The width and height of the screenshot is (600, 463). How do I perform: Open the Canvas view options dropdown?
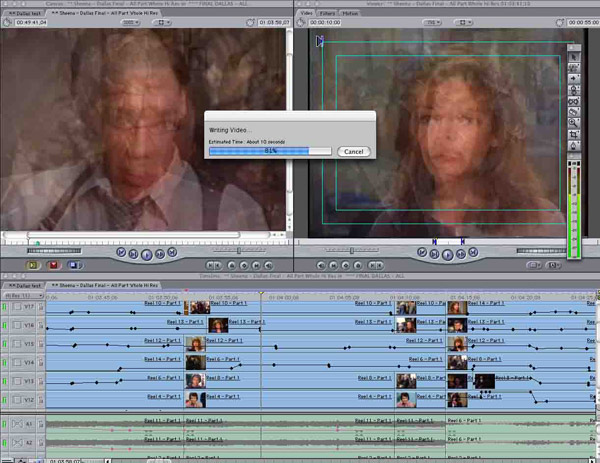[162, 23]
